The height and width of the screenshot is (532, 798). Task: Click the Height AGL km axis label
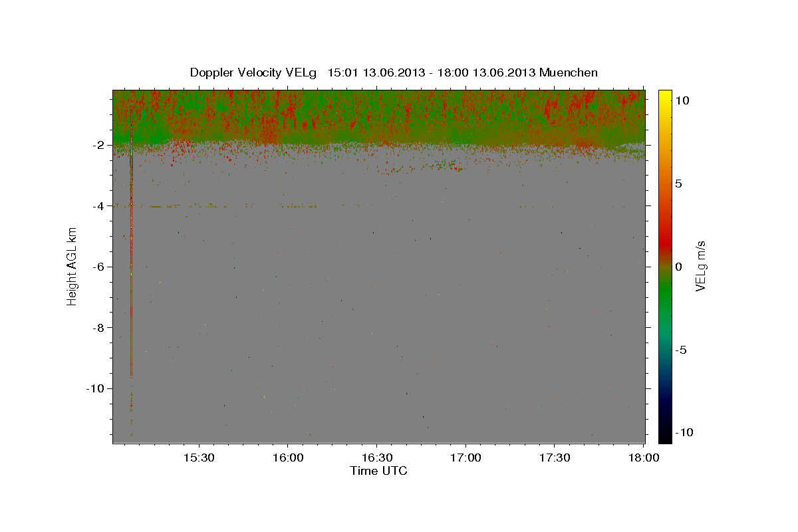72,266
